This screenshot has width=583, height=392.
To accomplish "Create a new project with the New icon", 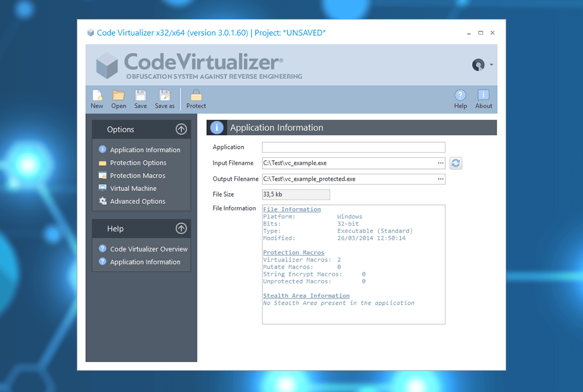I will click(x=96, y=99).
